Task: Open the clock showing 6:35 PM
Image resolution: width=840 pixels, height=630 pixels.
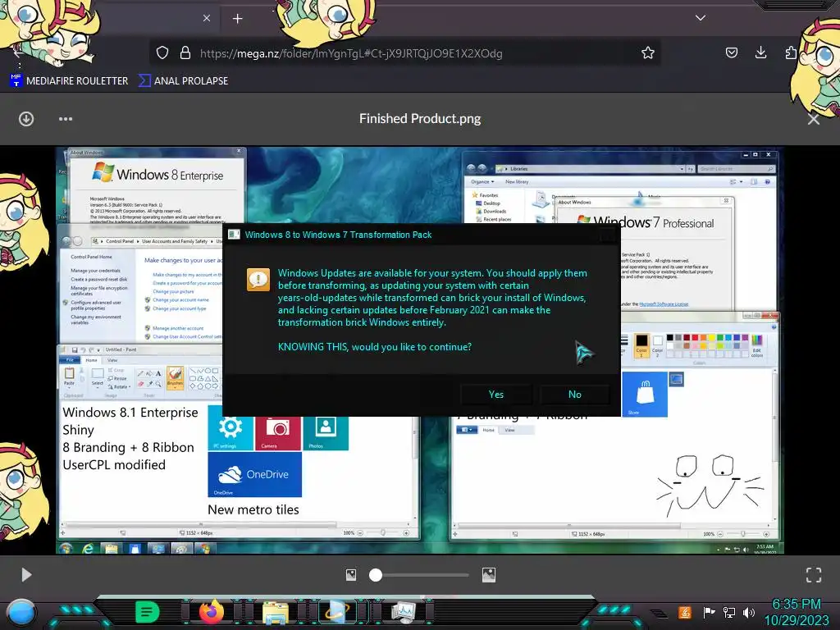Action: 797,612
